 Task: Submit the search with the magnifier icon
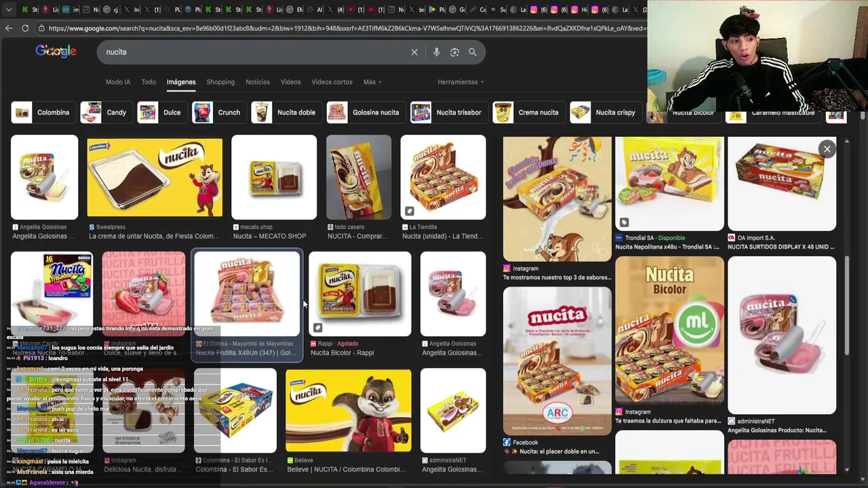[x=473, y=52]
